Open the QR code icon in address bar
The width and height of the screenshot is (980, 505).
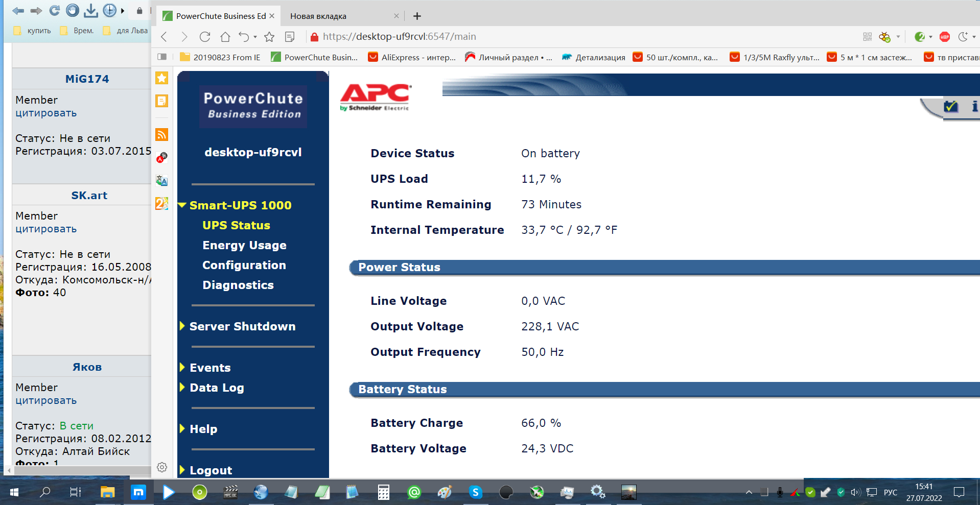click(868, 37)
